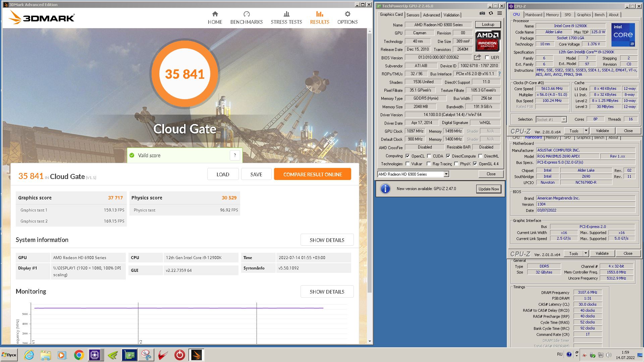Switch to Advanced tab in GPU-Z
The height and width of the screenshot is (362, 644).
tap(431, 15)
